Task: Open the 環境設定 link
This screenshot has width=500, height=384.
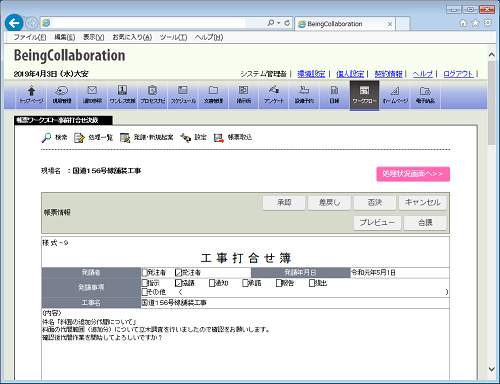Action: (311, 74)
